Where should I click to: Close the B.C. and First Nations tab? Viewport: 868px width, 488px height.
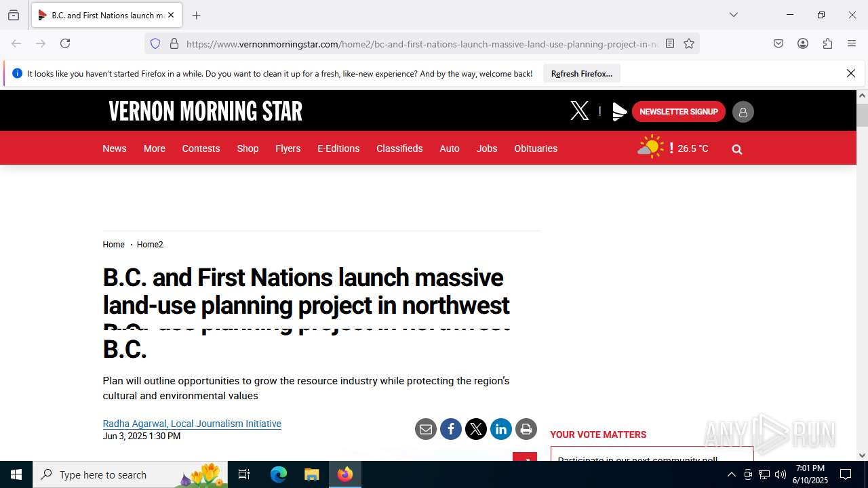coord(171,15)
